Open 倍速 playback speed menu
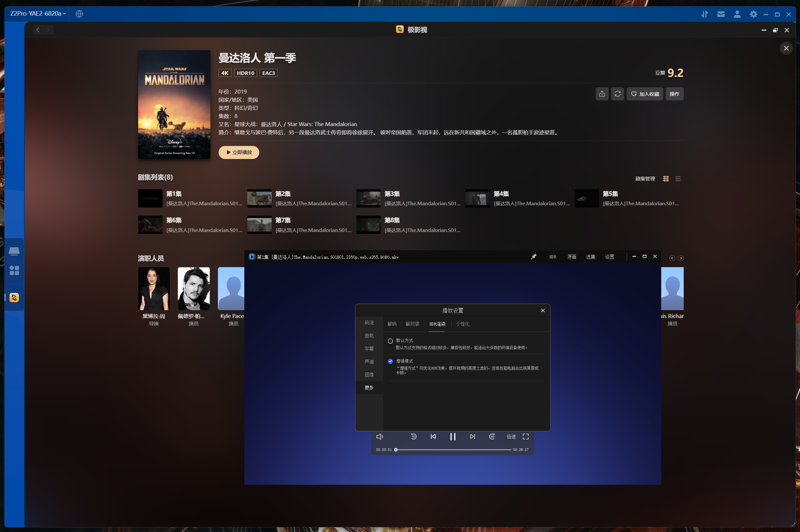Image resolution: width=800 pixels, height=532 pixels. click(x=511, y=437)
